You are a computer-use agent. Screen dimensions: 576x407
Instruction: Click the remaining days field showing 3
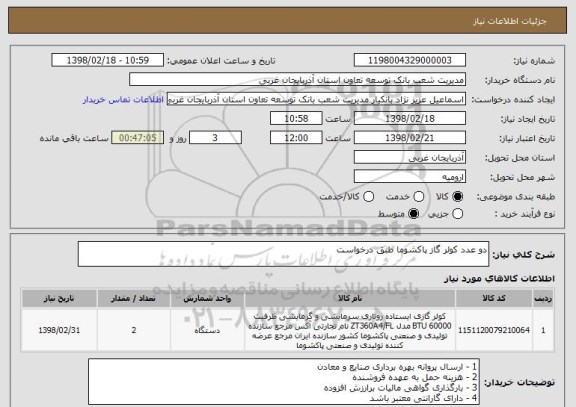point(215,138)
